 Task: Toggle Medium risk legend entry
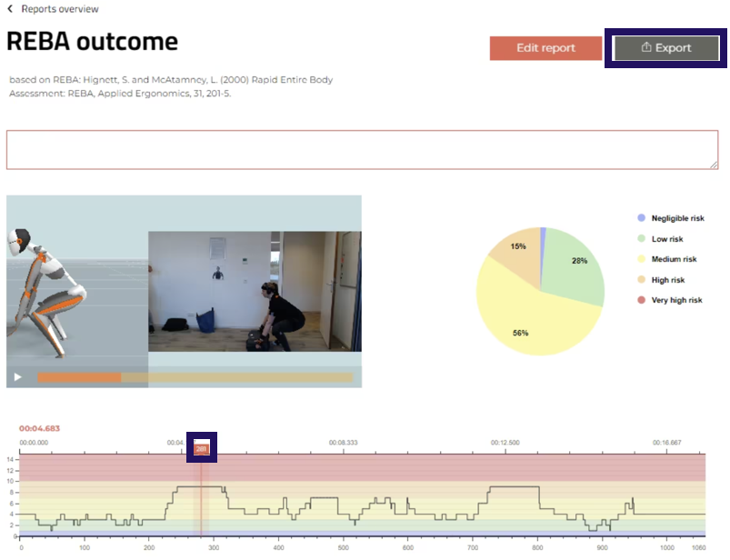pos(673,259)
